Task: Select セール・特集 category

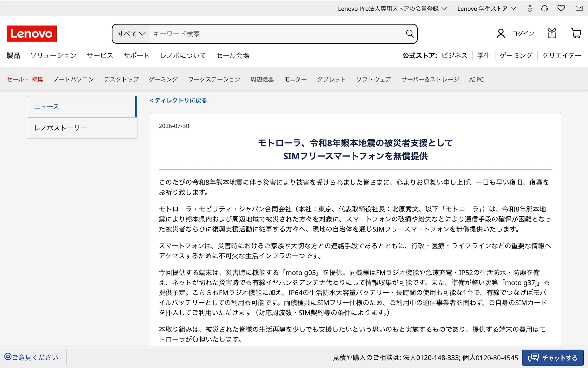Action: pos(25,79)
